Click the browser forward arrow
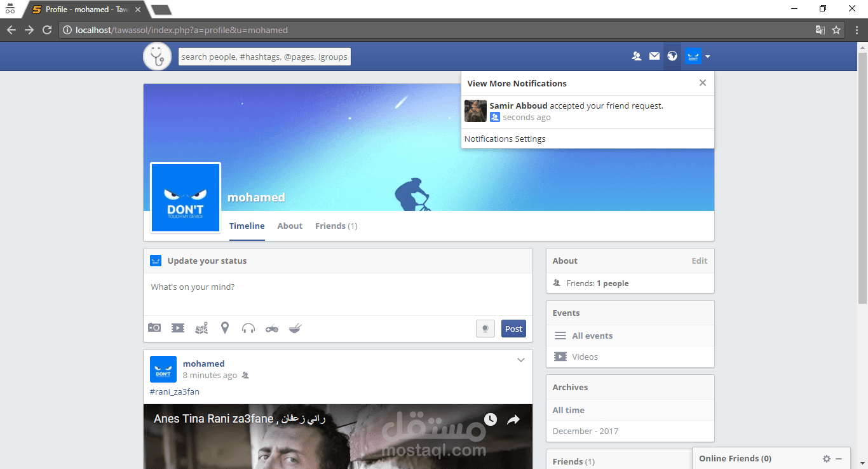Screen dimensions: 868x469 coord(29,30)
